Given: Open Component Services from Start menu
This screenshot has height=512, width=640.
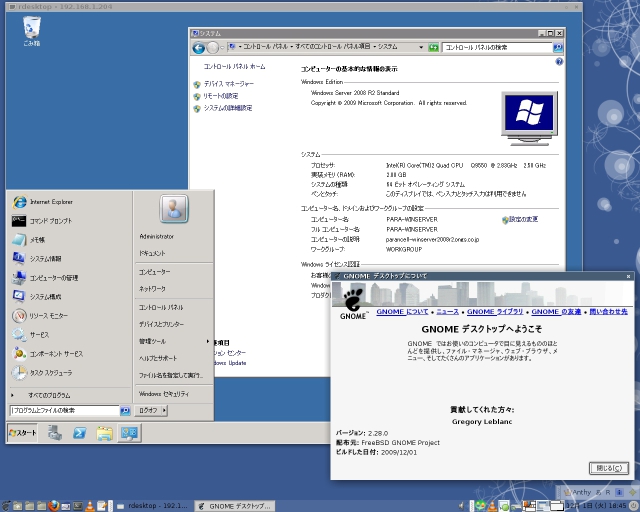Looking at the screenshot, I should (69, 354).
